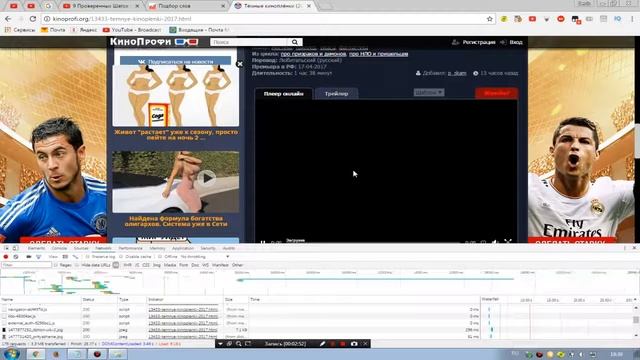Click the weight-loss ad thumbnail
The height and width of the screenshot is (360, 640).
(x=176, y=96)
